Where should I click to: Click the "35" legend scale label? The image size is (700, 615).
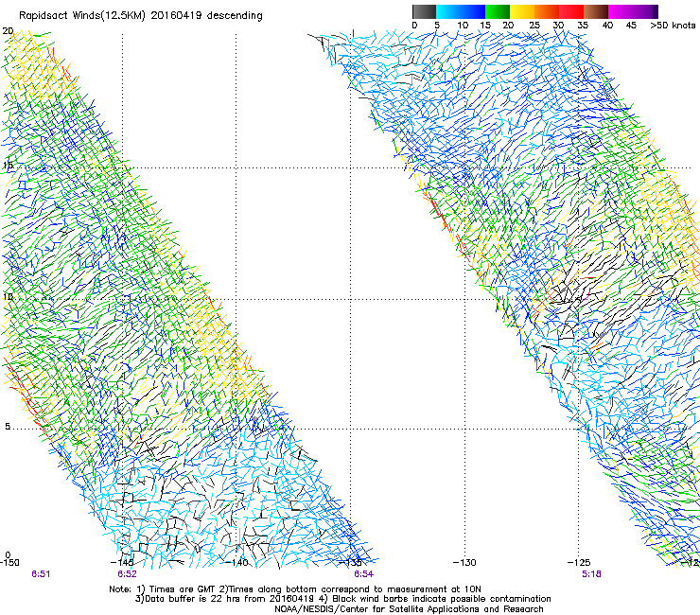click(x=583, y=26)
